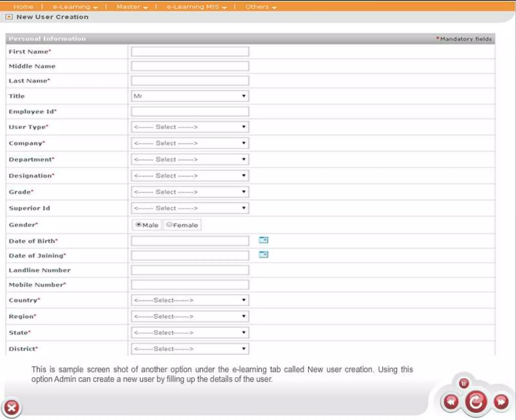
Task: Click the New User Creation header icon
Action: coord(9,17)
